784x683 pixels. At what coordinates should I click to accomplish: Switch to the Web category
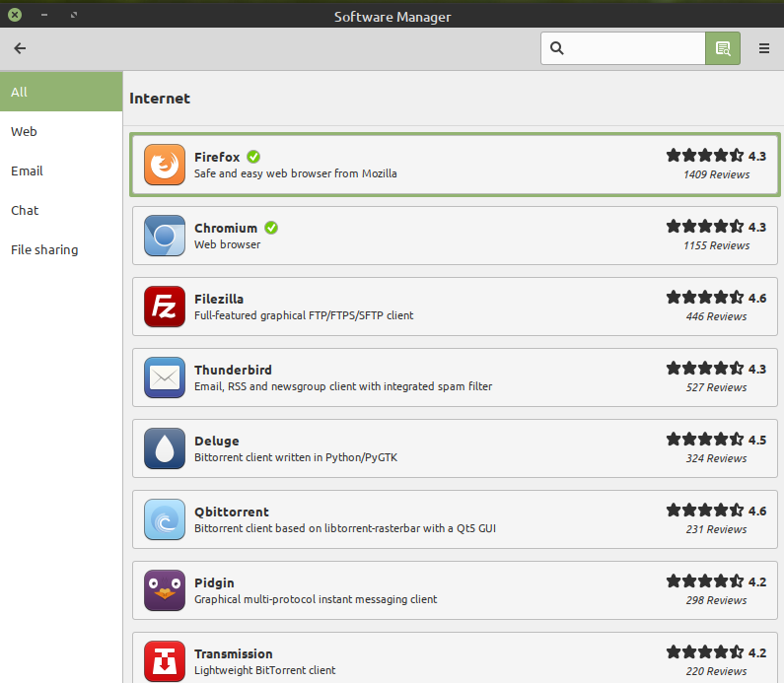(61, 131)
